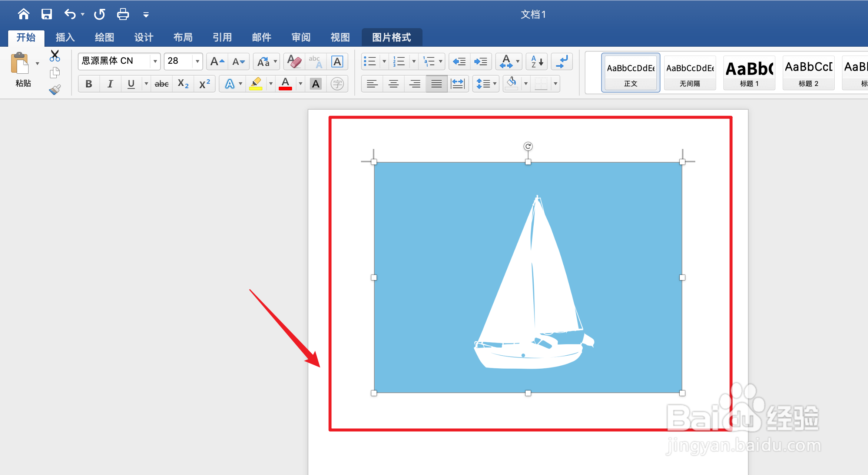Click the Format Painter brush icon

[x=55, y=90]
